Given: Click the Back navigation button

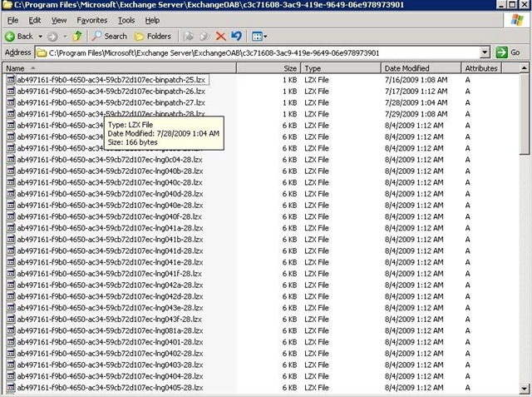Looking at the screenshot, I should pyautogui.click(x=19, y=37).
